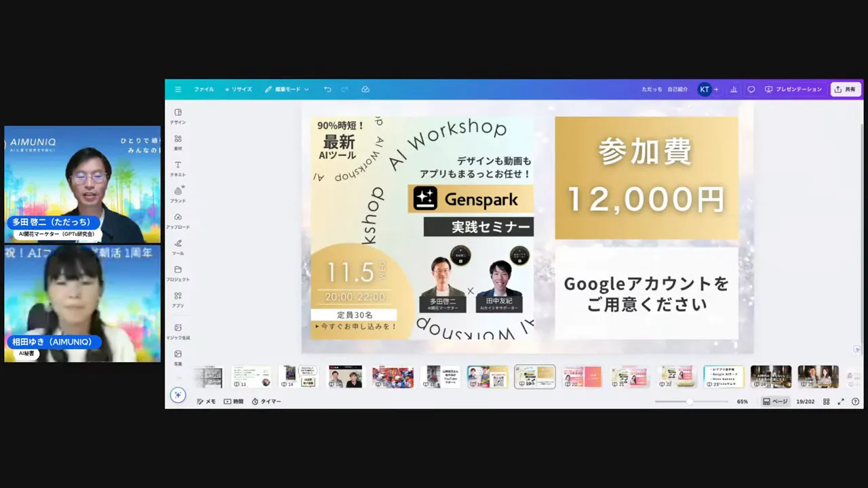Open the comments speech bubble
868x488 pixels.
coord(751,89)
